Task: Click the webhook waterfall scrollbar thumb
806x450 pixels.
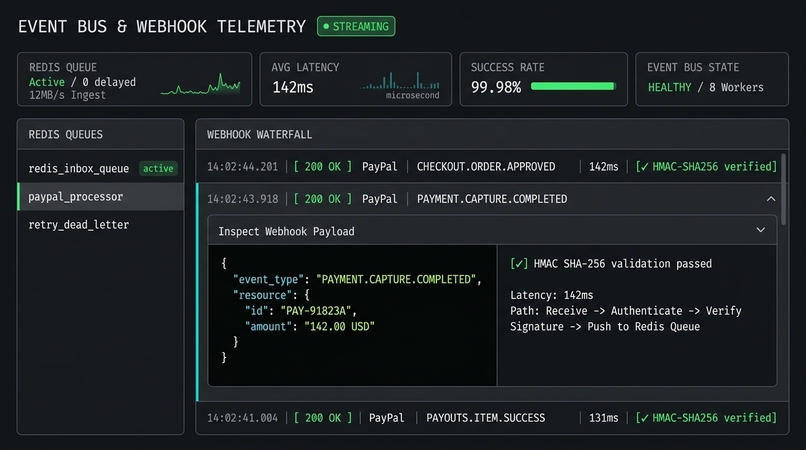Action: (784, 189)
